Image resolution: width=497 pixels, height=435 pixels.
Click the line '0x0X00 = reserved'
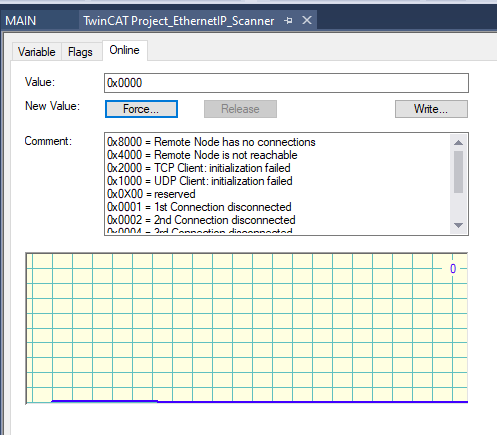click(151, 194)
